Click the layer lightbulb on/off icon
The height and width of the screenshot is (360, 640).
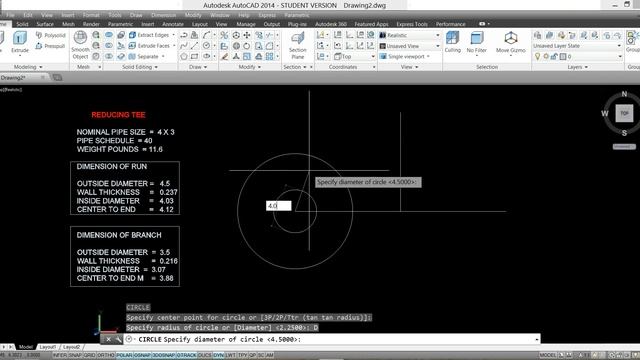tap(538, 56)
